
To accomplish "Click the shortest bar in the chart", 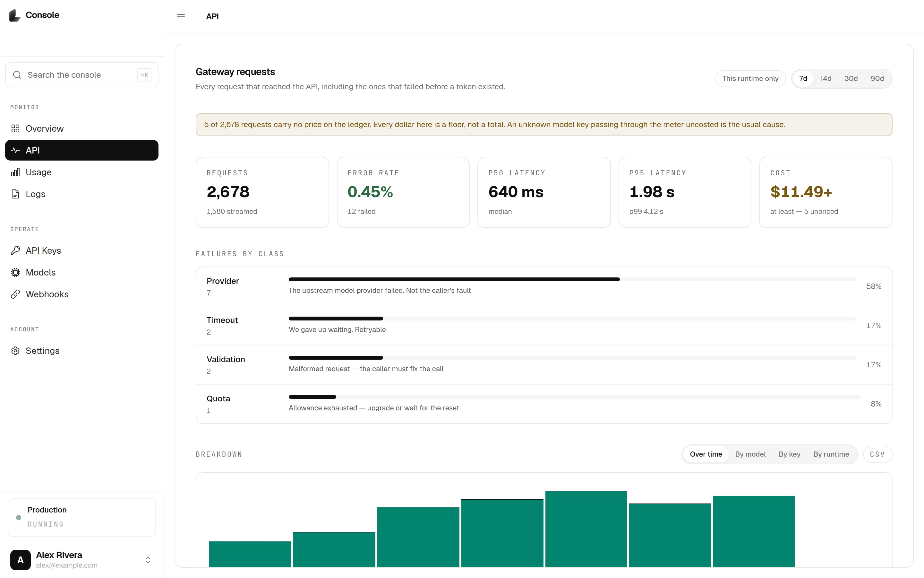I will click(x=250, y=554).
